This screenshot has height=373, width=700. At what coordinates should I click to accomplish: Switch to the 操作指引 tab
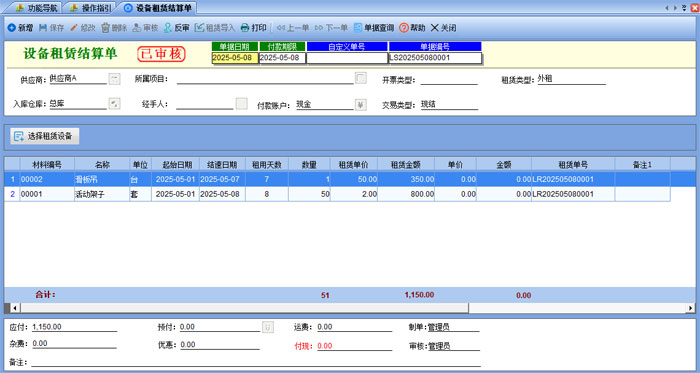[91, 8]
